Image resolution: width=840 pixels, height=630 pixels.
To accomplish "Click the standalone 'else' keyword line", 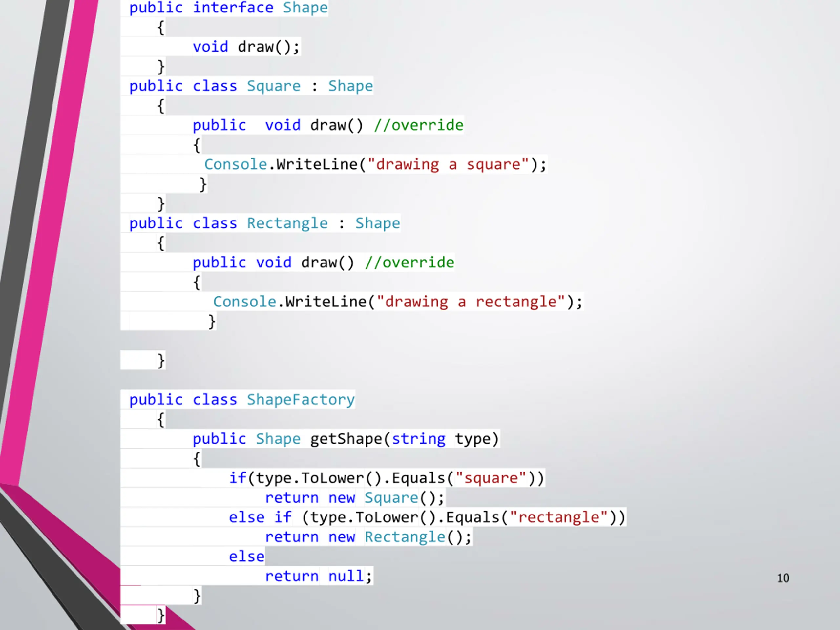I will click(x=246, y=557).
